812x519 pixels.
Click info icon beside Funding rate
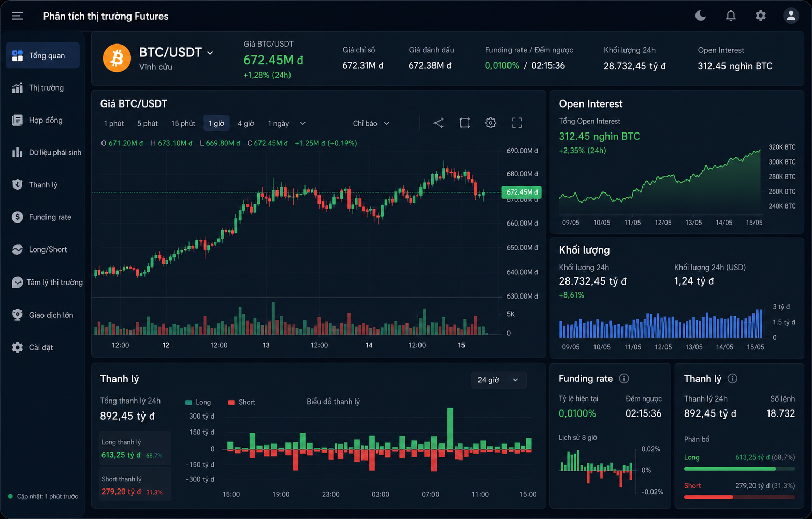click(624, 379)
